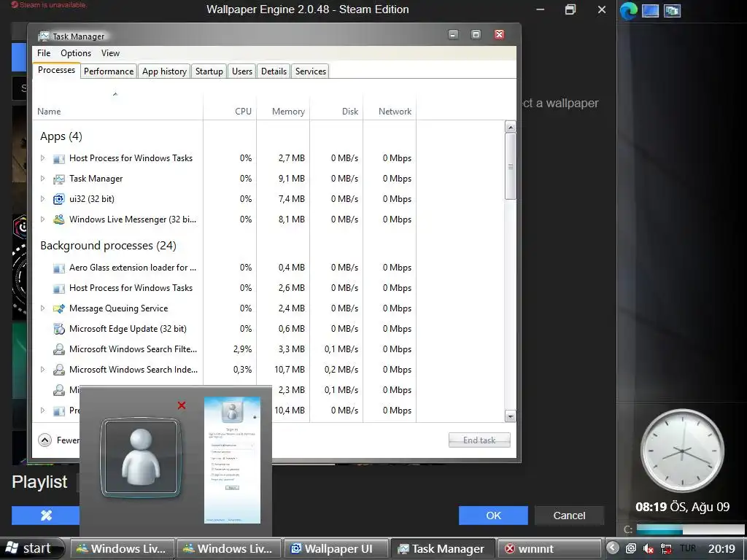Click the C: drive usage bar gadget
This screenshot has height=560, width=747.
click(x=690, y=529)
